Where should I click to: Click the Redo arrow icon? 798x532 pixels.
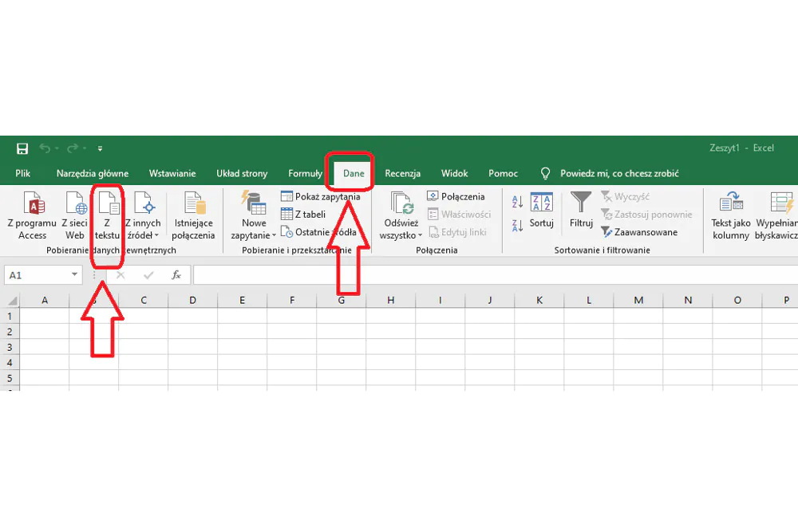(x=73, y=148)
